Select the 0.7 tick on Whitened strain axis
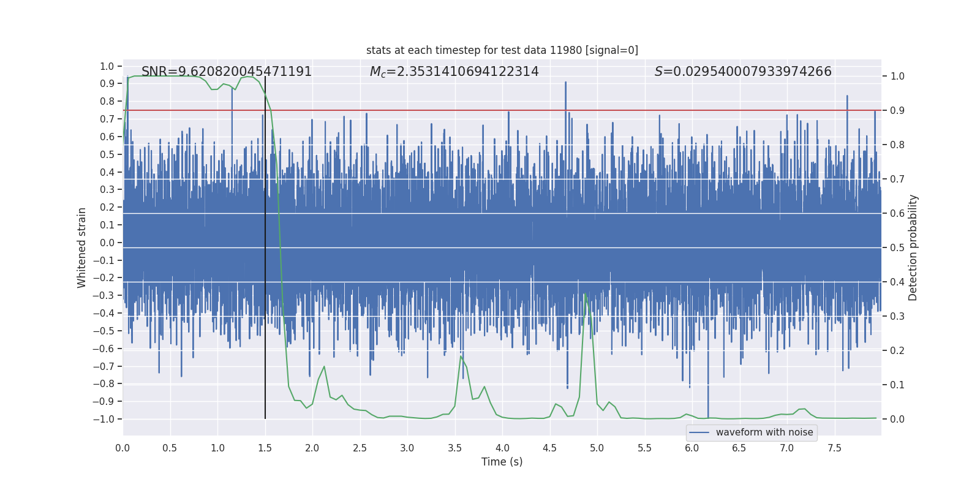Viewport: 980px width, 490px height. [x=107, y=119]
